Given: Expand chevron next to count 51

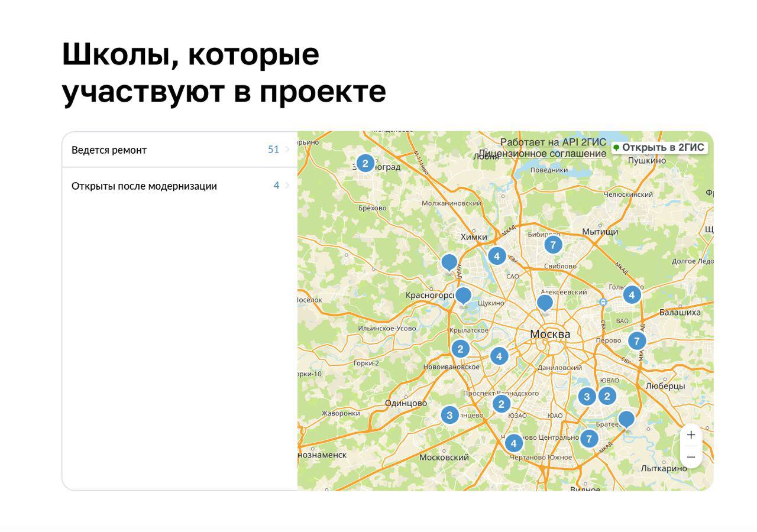Looking at the screenshot, I should [287, 150].
